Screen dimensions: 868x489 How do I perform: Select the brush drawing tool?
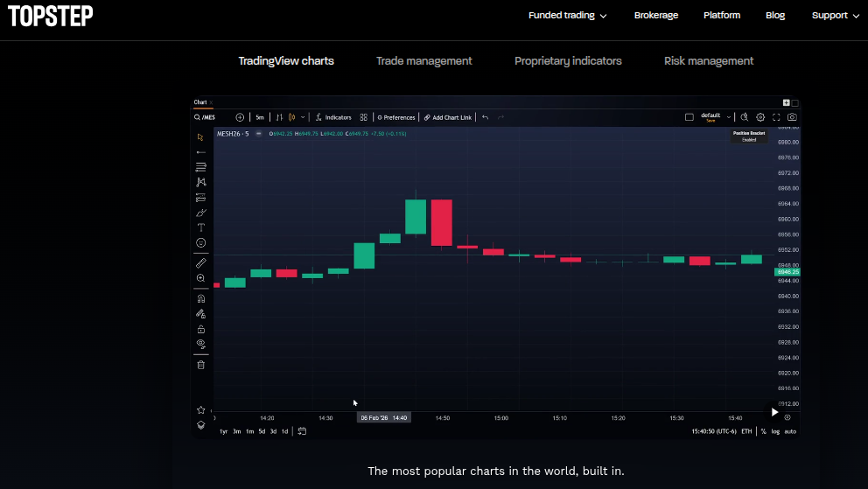(x=201, y=213)
